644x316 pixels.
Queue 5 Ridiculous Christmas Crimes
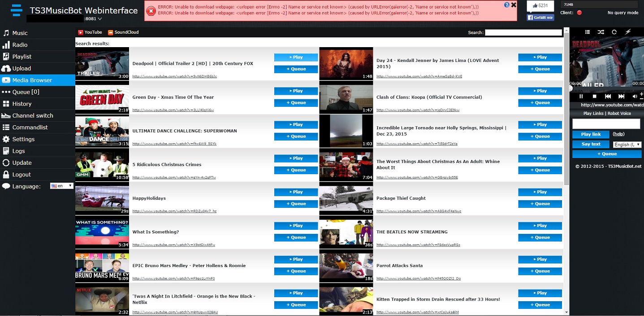(296, 170)
